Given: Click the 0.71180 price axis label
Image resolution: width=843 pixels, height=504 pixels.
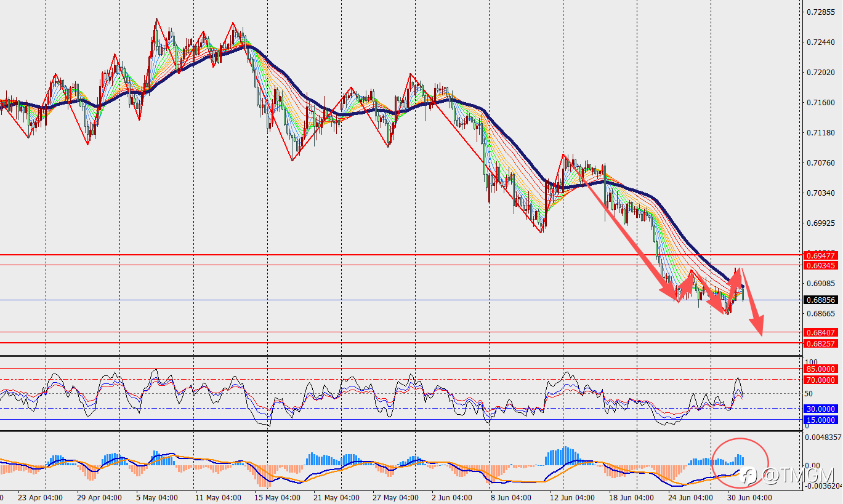Looking at the screenshot, I should (821, 133).
